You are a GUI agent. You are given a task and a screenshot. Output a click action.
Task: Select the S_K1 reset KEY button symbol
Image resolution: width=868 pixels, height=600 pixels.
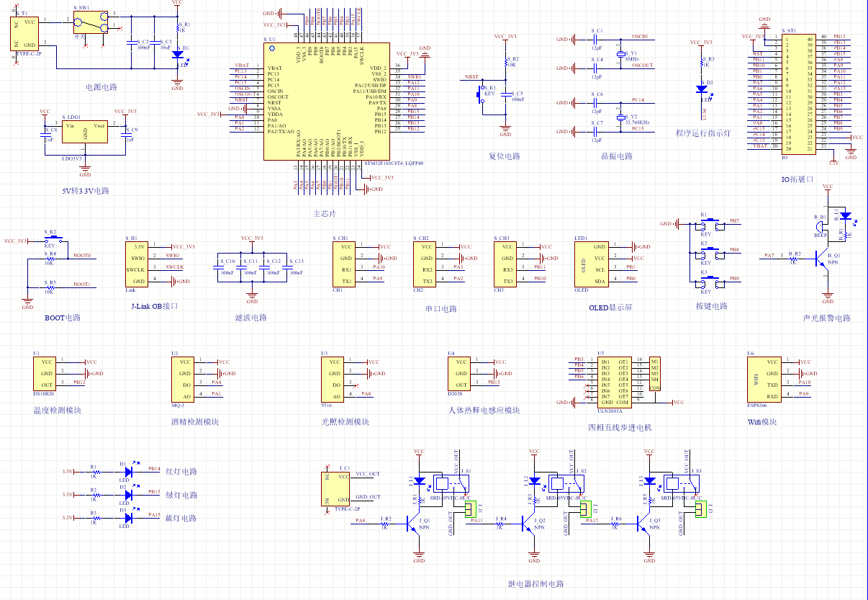coord(481,94)
